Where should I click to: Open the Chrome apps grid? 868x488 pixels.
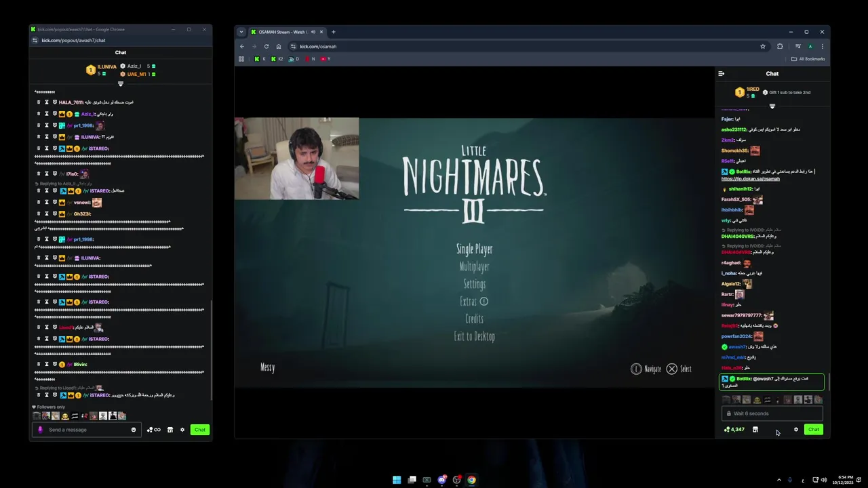click(241, 59)
